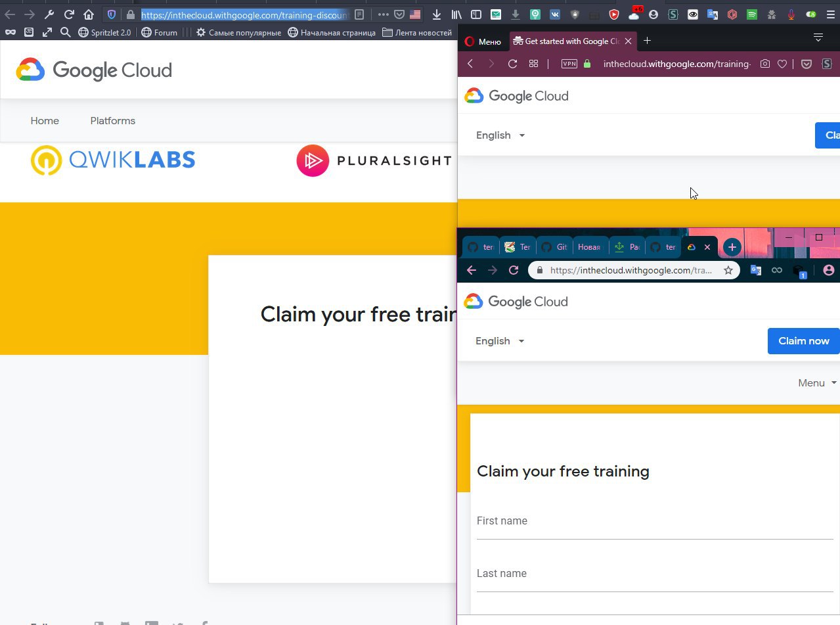
Task: Toggle Firefox sidebar icon
Action: tap(476, 14)
